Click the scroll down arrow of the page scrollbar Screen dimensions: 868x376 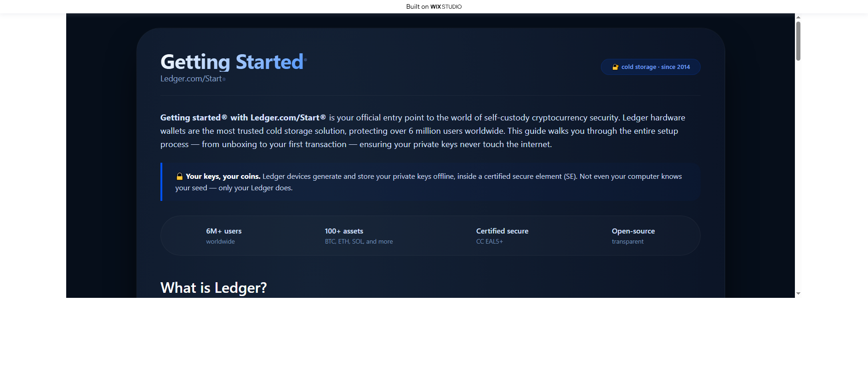(x=798, y=293)
